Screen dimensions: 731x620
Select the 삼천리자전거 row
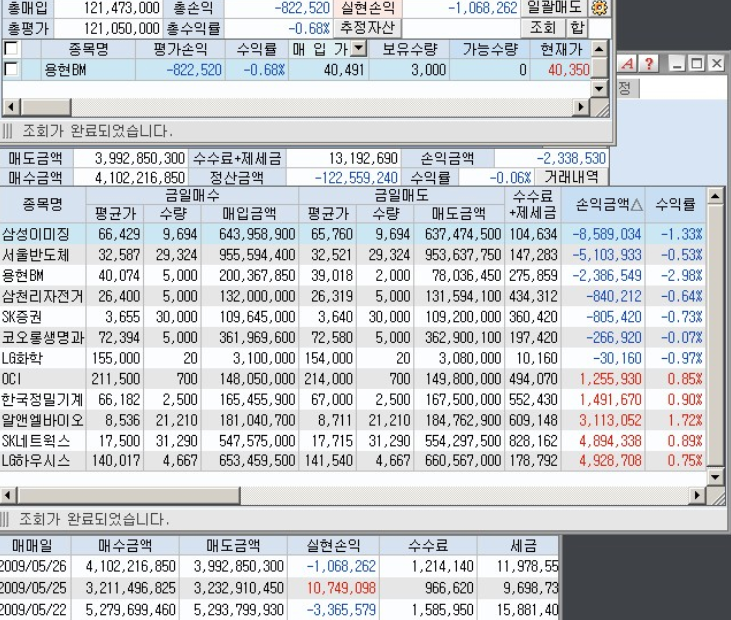click(x=352, y=296)
